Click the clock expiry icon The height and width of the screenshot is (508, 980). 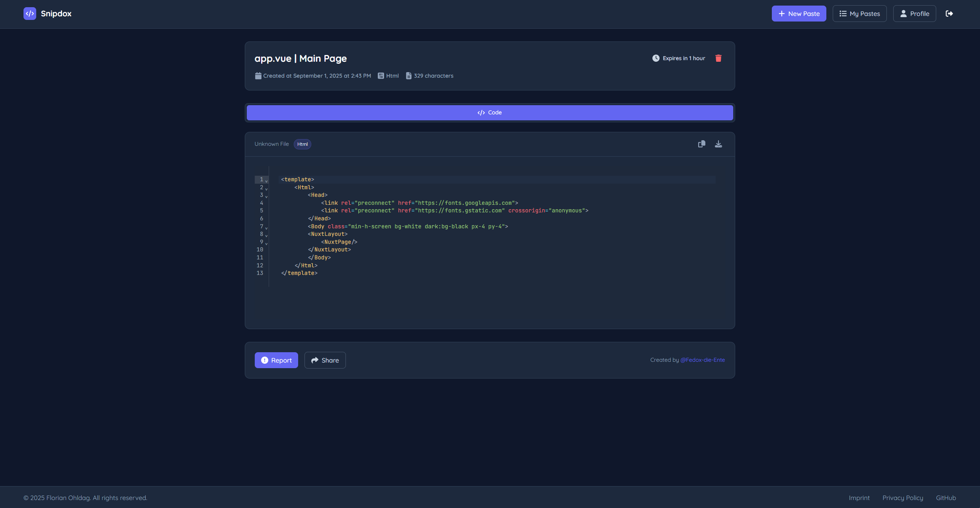pos(656,58)
